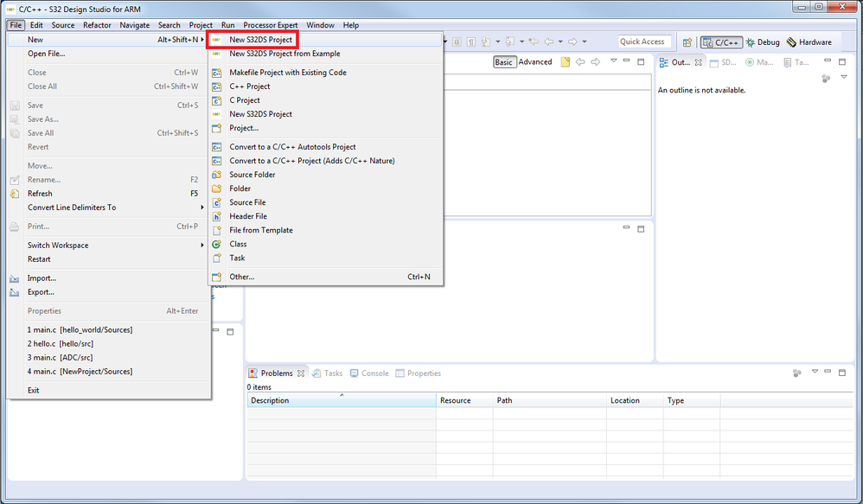Open the File menu
Image resolution: width=863 pixels, height=504 pixels.
16,25
